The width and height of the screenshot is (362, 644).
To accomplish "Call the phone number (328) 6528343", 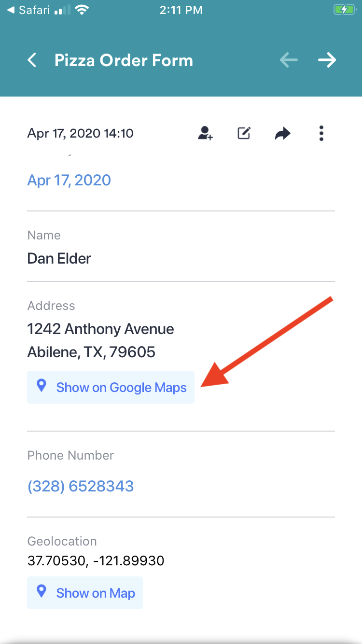I will 81,486.
